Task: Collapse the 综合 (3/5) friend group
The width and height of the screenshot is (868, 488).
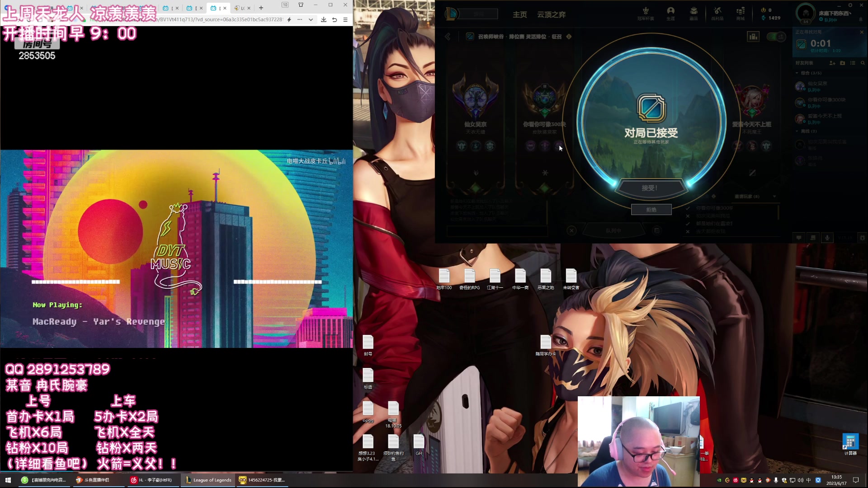Action: [x=809, y=73]
